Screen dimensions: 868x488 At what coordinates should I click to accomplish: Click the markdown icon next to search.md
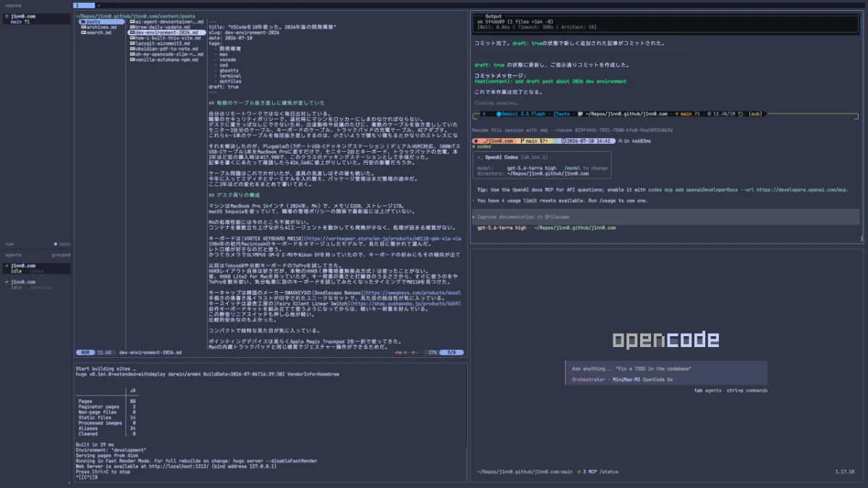[82, 33]
